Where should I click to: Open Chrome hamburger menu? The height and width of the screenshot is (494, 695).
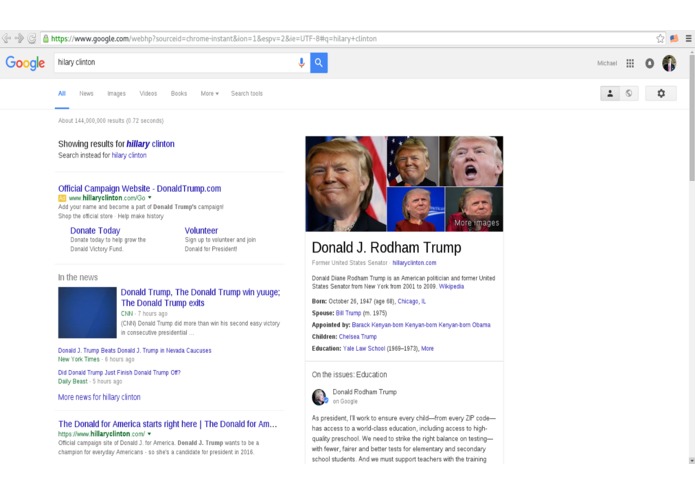pos(688,39)
